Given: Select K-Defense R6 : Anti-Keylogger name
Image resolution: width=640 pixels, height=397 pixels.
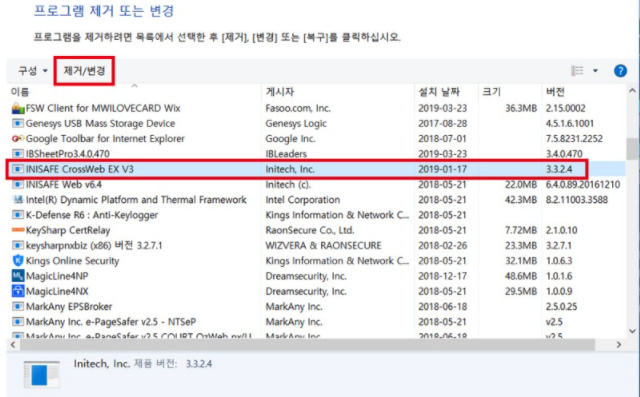Looking at the screenshot, I should click(x=92, y=215).
